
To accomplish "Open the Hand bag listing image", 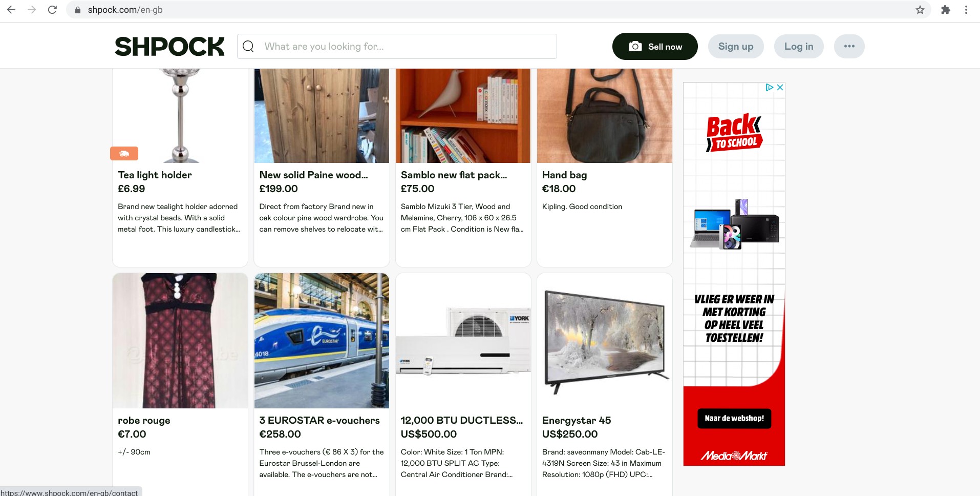I will coord(604,116).
